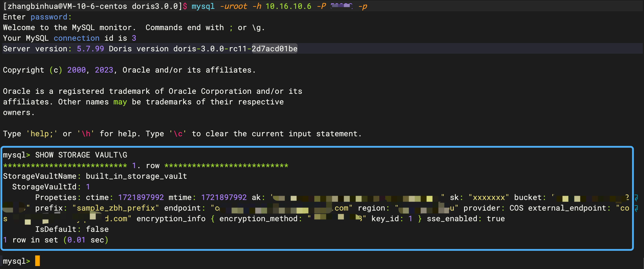644x269 pixels.
Task: Click the '1. row' separator label
Action: tap(146, 165)
